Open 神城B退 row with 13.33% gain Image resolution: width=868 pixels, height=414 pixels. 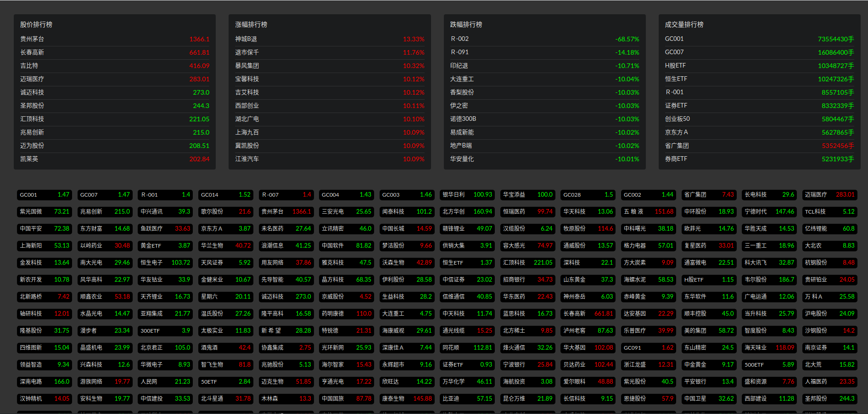(x=330, y=39)
